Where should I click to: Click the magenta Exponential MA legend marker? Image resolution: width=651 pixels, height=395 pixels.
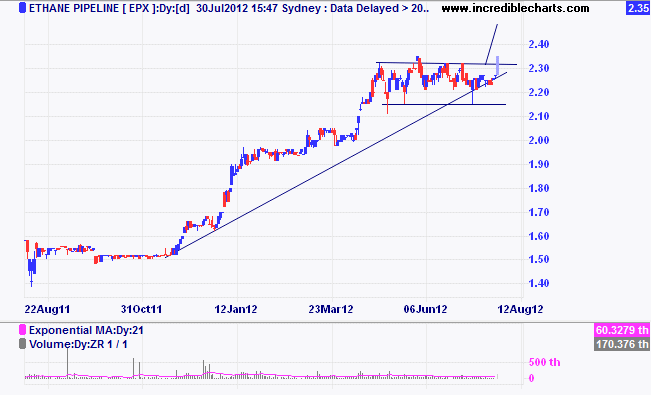(x=23, y=330)
